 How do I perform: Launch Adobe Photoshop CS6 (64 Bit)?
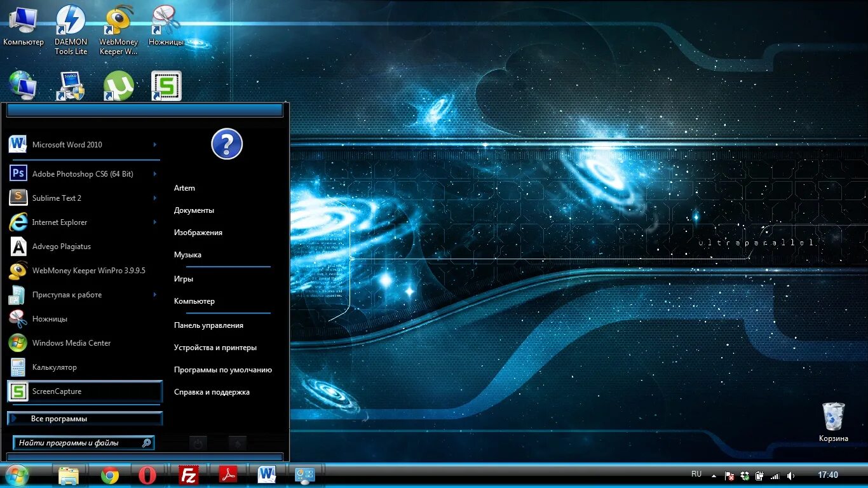83,173
